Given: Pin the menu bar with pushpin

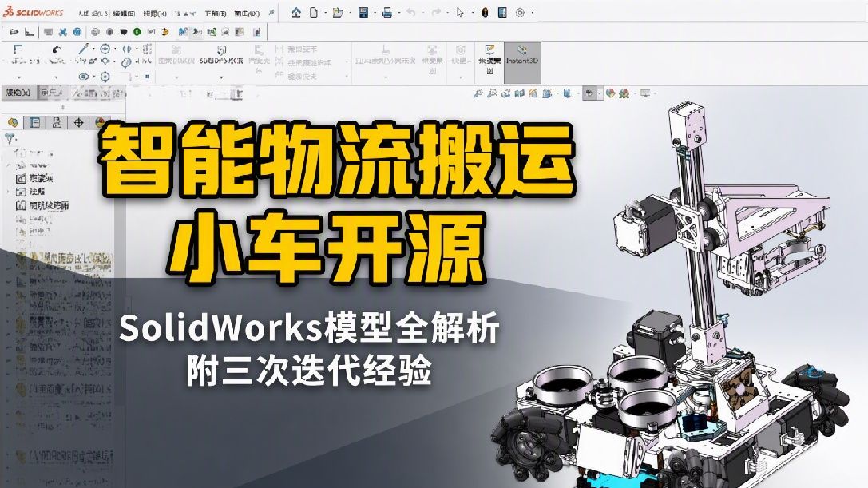Looking at the screenshot, I should point(271,12).
